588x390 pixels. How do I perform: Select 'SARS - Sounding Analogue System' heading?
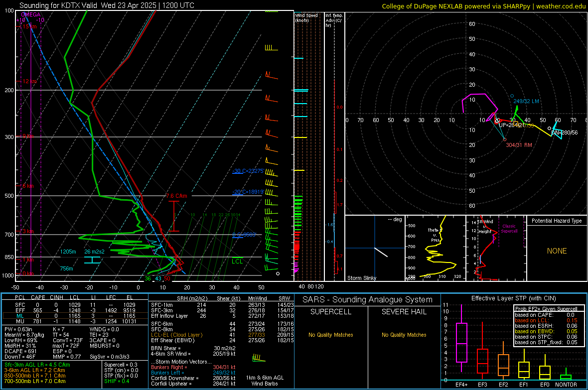(x=367, y=300)
